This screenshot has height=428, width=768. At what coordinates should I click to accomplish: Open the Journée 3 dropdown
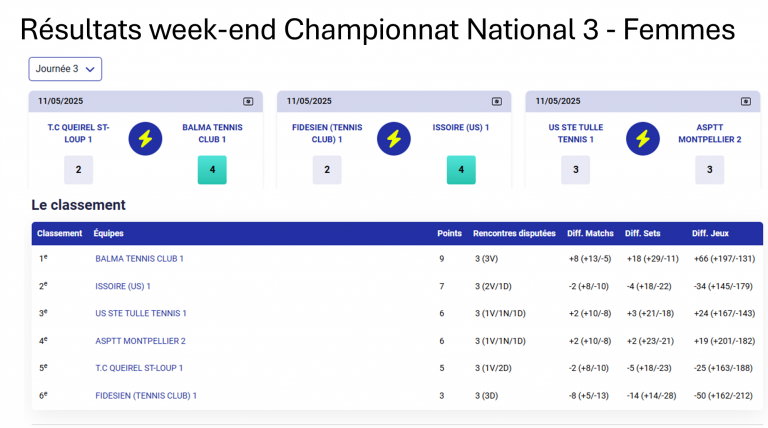pos(65,69)
